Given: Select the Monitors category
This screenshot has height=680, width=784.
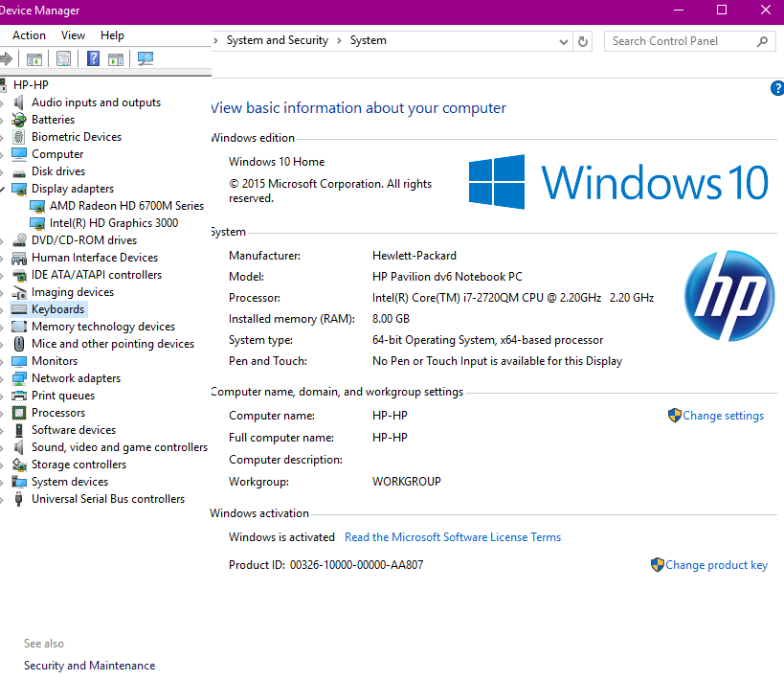Looking at the screenshot, I should pyautogui.click(x=55, y=361).
